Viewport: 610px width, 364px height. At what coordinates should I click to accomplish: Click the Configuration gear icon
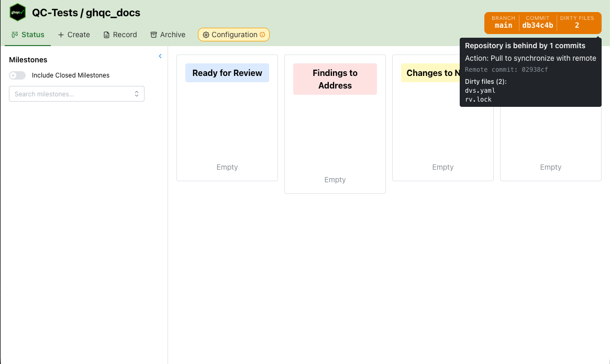206,35
